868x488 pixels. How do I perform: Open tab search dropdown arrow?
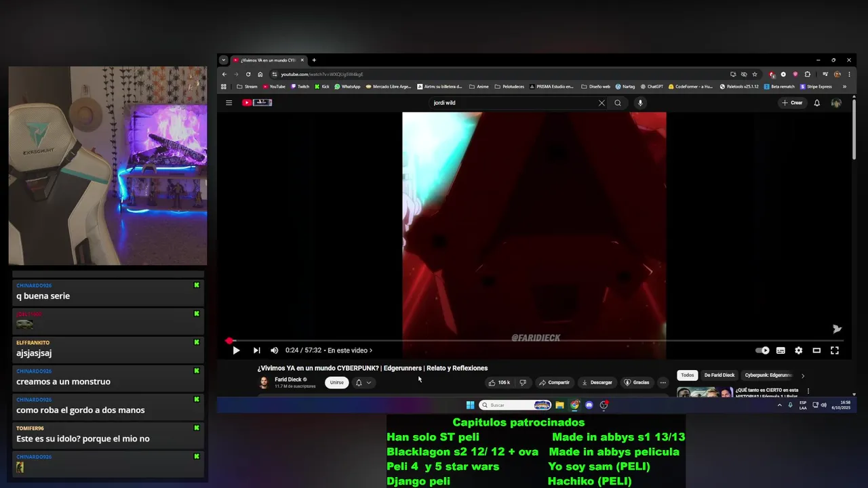(x=223, y=60)
